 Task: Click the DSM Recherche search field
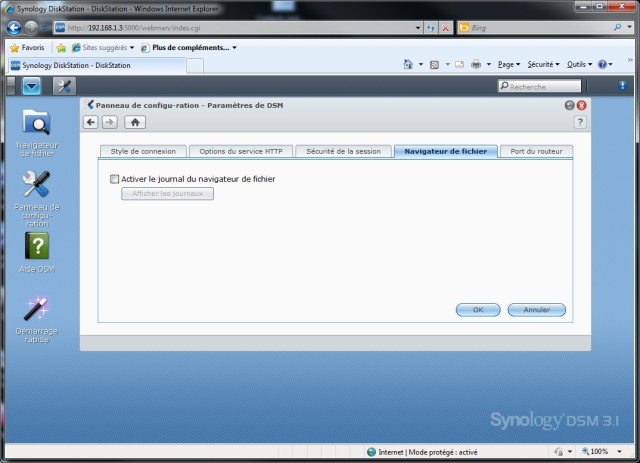click(x=539, y=86)
